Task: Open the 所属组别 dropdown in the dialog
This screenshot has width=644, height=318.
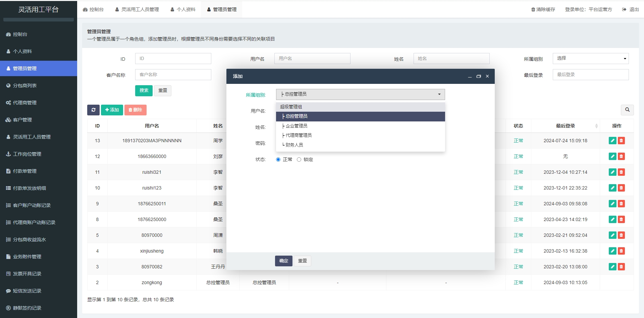Action: click(360, 94)
